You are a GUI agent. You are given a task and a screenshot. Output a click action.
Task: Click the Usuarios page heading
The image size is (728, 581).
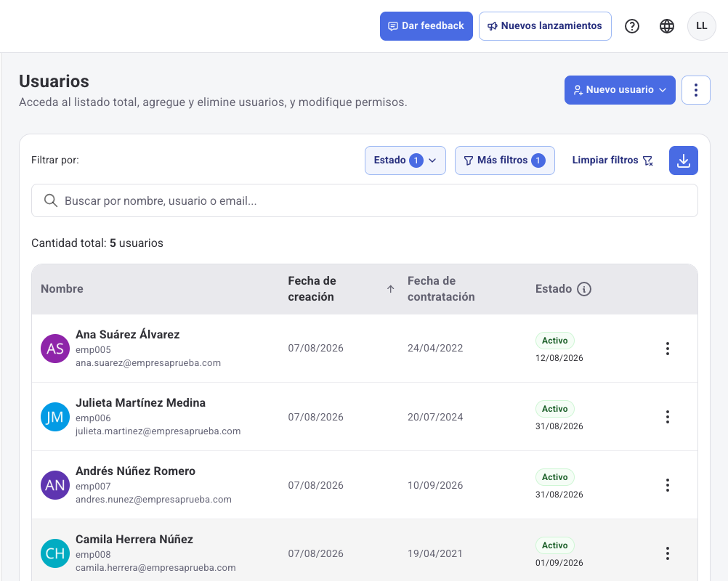(x=54, y=81)
